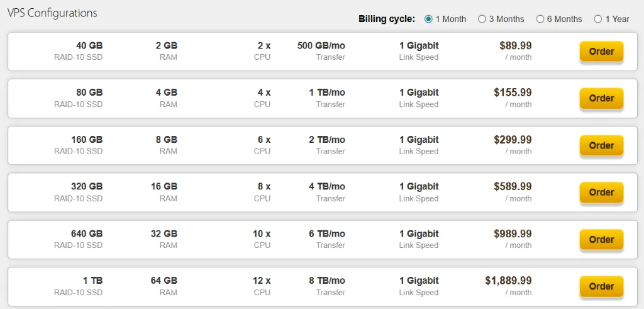Image resolution: width=644 pixels, height=309 pixels.
Task: Select the 320 GB RAID-10 SSD text
Action: (x=87, y=186)
